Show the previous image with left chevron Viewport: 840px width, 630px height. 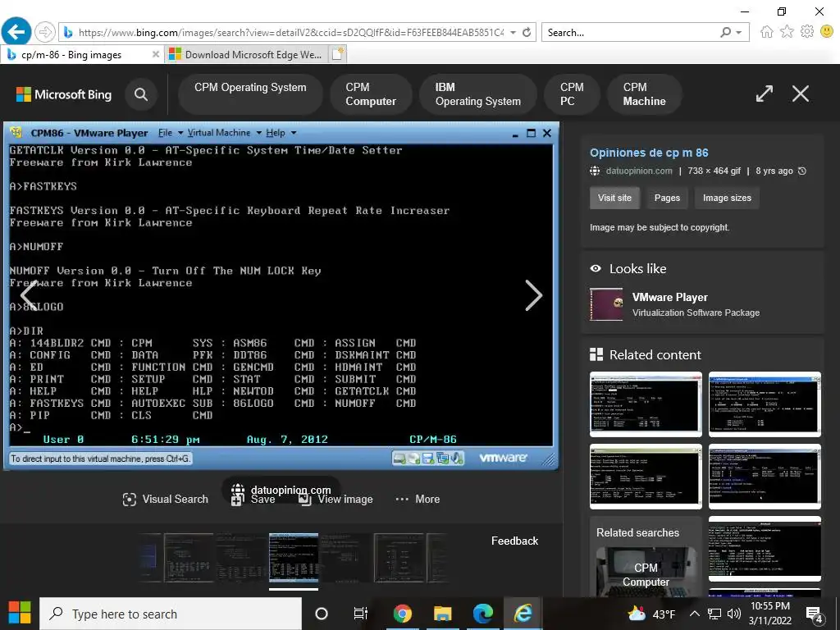[29, 295]
